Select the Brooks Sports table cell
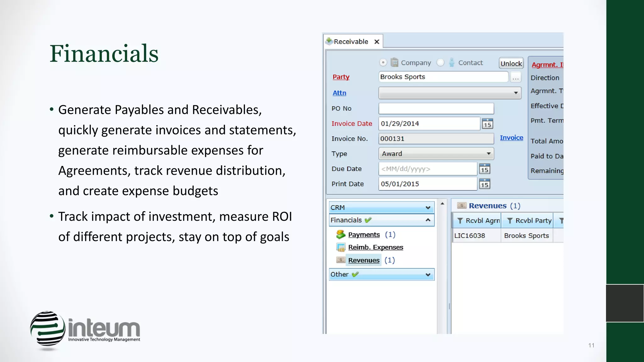Viewport: 644px width, 362px height. click(527, 236)
